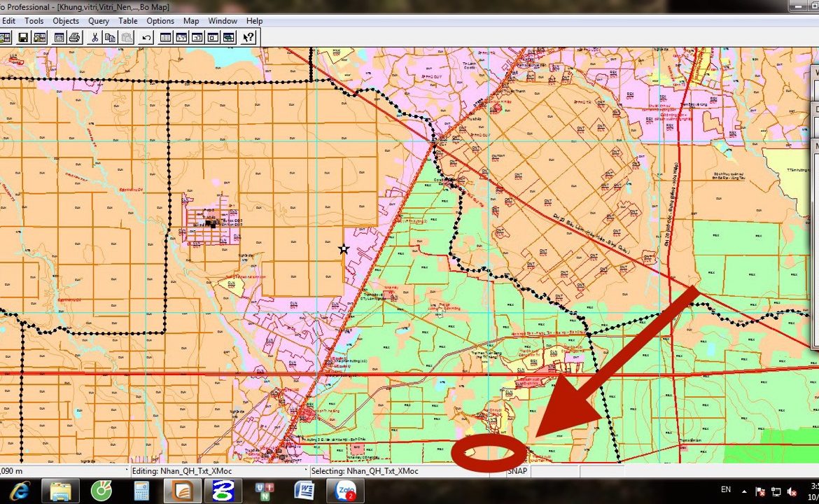Select the star symbol on the map

[343, 249]
